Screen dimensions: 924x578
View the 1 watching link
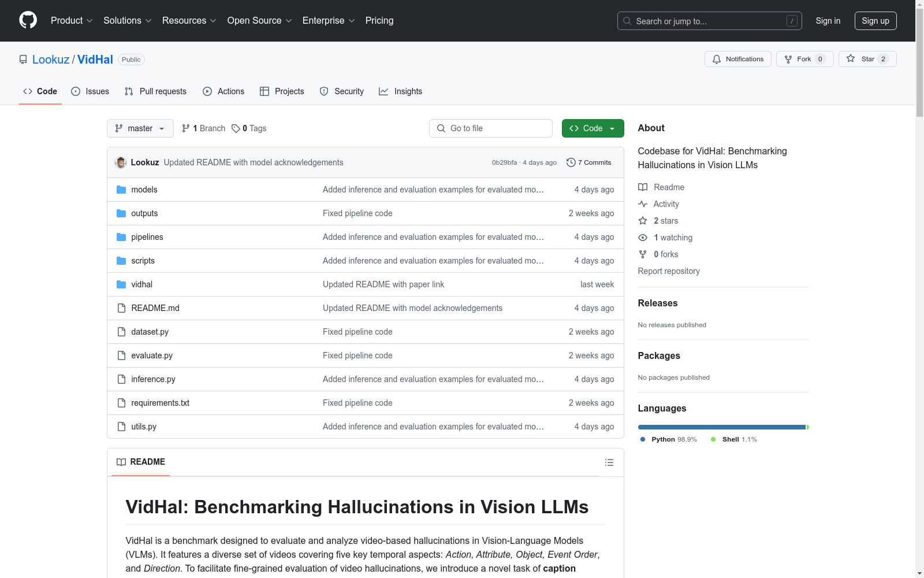(x=665, y=238)
